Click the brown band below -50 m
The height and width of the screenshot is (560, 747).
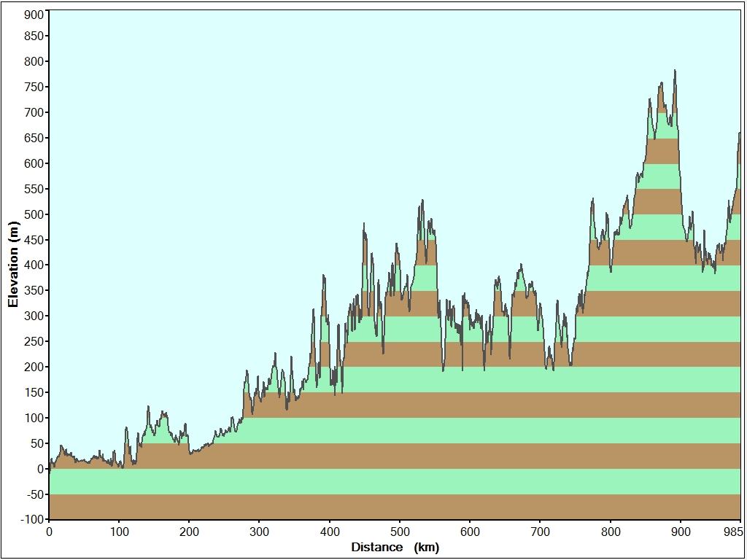pos(394,507)
